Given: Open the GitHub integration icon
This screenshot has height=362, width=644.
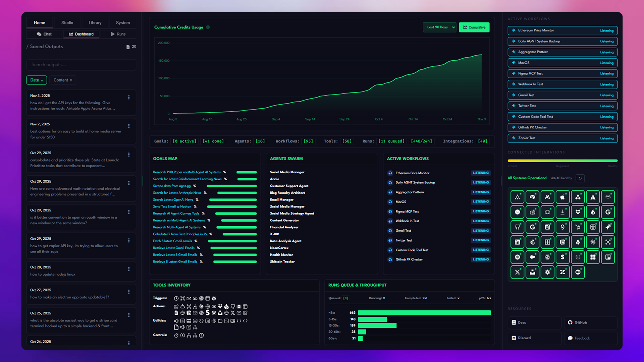Looking at the screenshot, I should pos(517,227).
